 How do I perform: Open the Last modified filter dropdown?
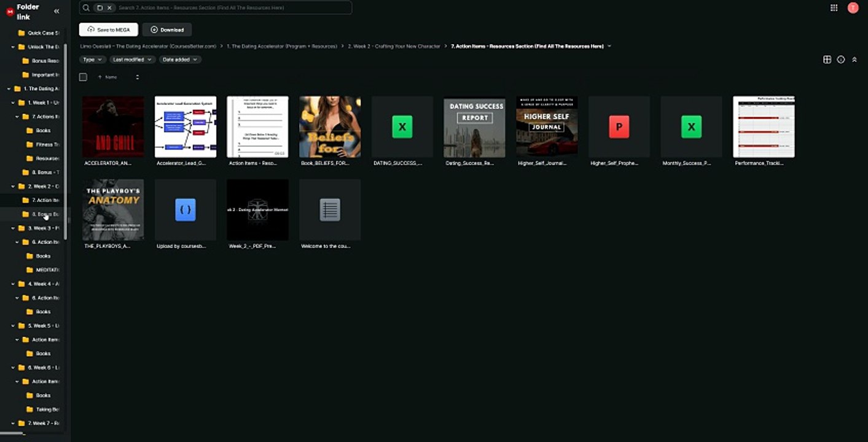[x=133, y=60]
